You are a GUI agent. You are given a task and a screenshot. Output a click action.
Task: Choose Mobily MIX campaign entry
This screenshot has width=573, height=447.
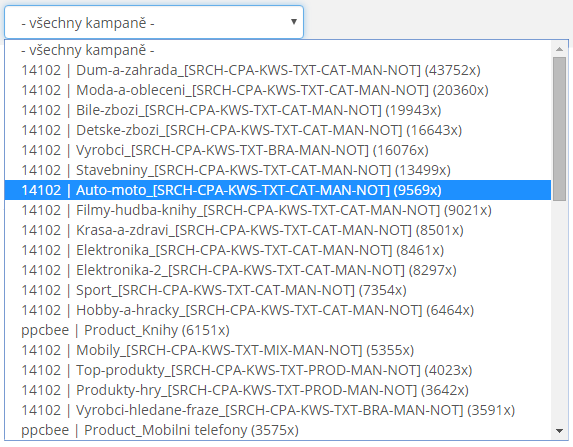pyautogui.click(x=278, y=350)
